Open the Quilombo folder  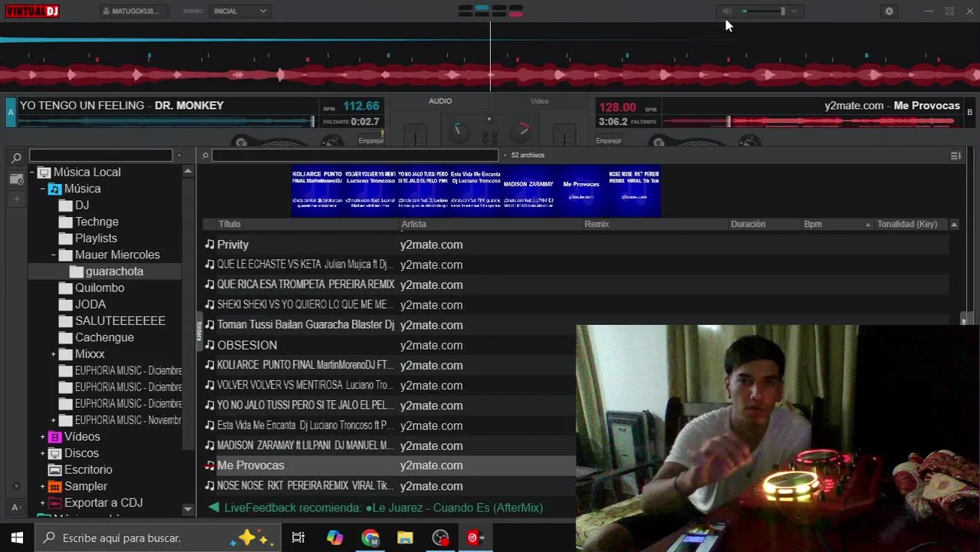pos(100,288)
